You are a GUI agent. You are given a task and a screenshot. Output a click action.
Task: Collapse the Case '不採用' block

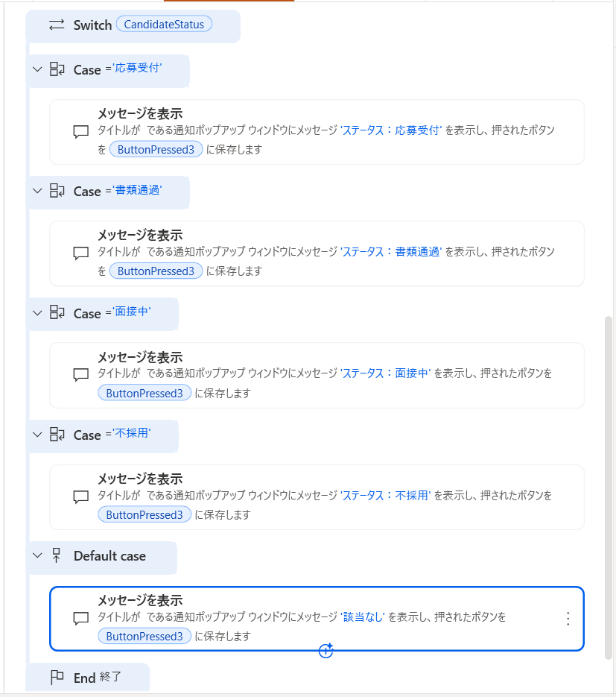pos(37,435)
